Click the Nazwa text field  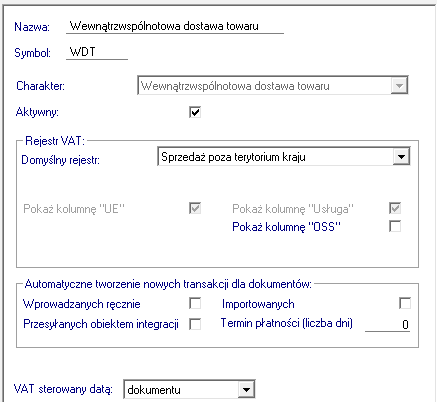175,26
